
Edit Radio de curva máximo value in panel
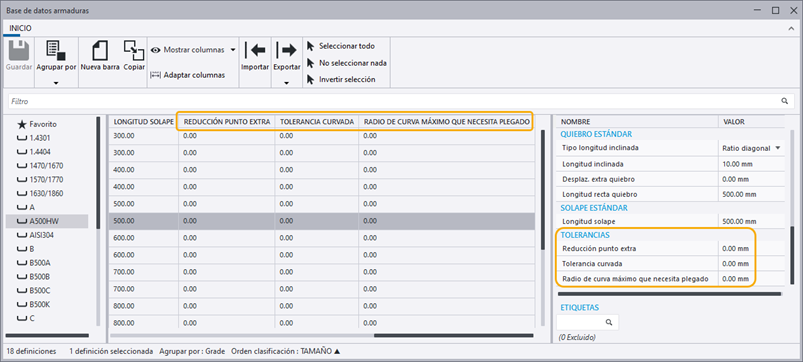click(751, 279)
